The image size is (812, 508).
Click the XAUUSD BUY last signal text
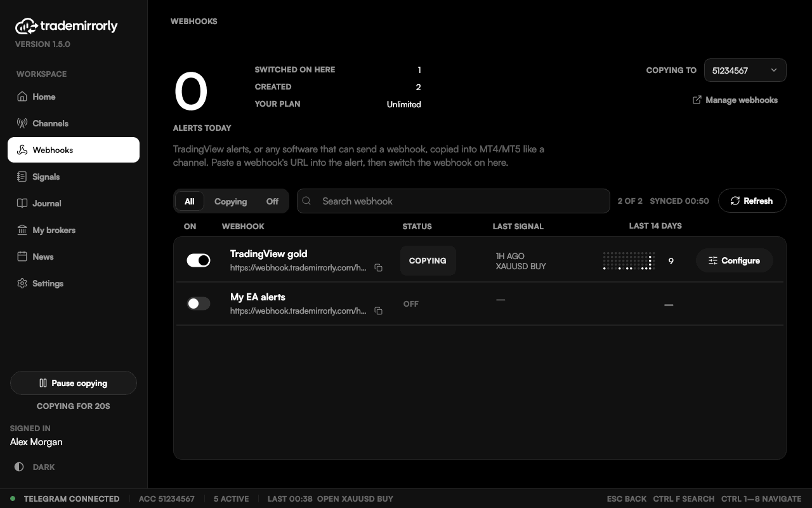pos(521,266)
